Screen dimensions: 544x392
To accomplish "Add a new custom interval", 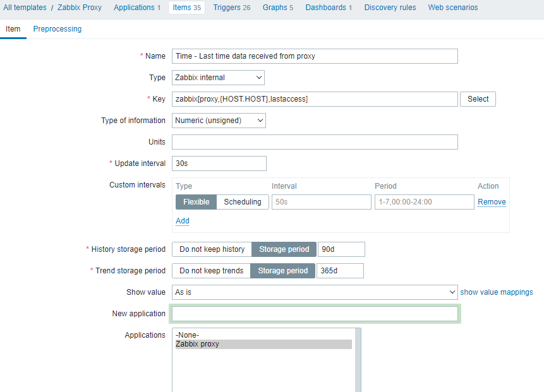I will click(183, 221).
